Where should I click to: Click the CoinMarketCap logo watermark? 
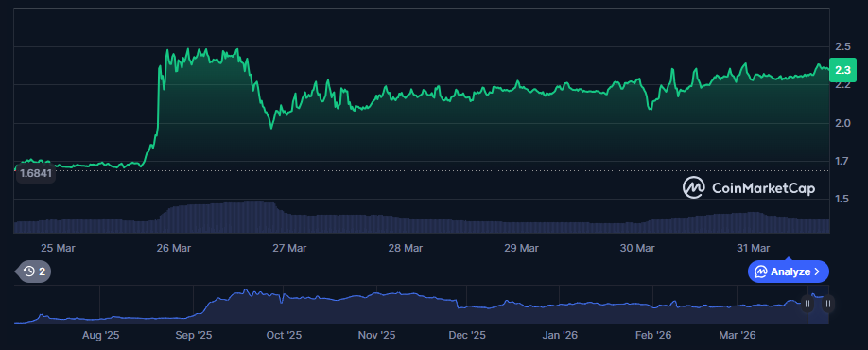(749, 188)
